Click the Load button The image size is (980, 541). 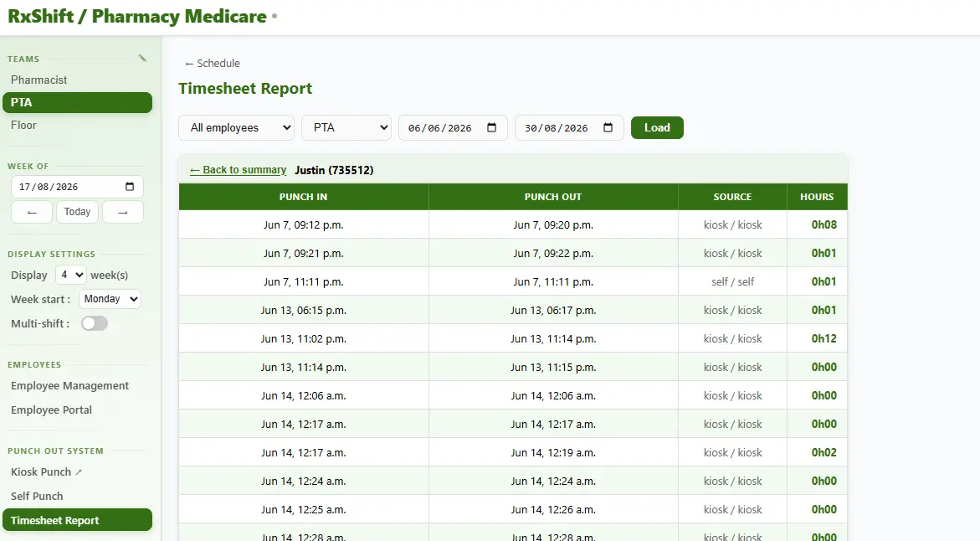pos(657,127)
